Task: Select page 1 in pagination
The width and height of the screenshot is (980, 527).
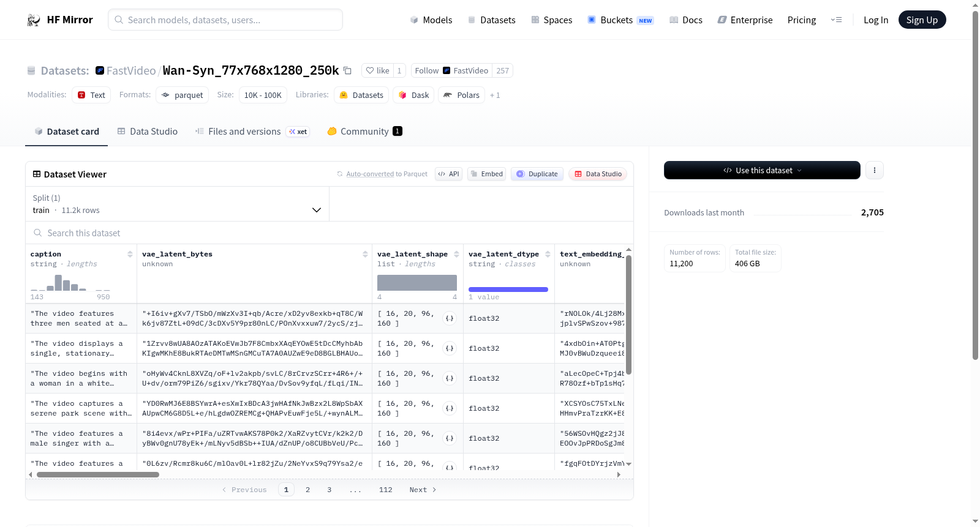Action: [x=286, y=490]
